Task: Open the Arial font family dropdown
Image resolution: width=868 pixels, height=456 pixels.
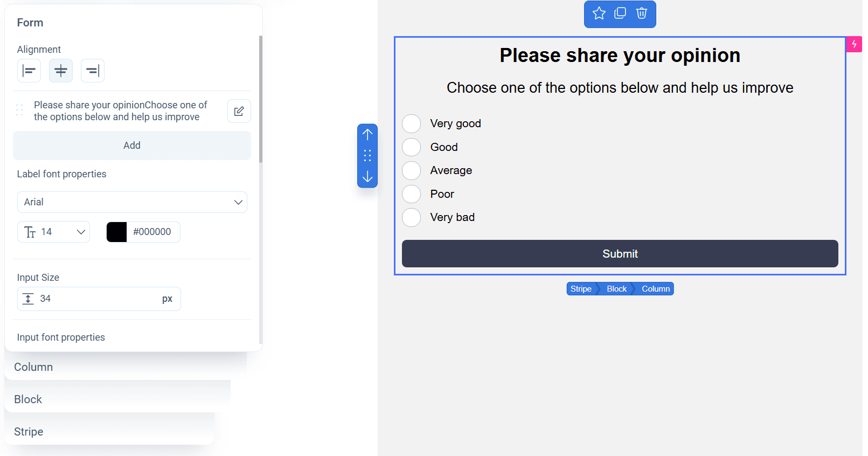Action: pos(132,202)
